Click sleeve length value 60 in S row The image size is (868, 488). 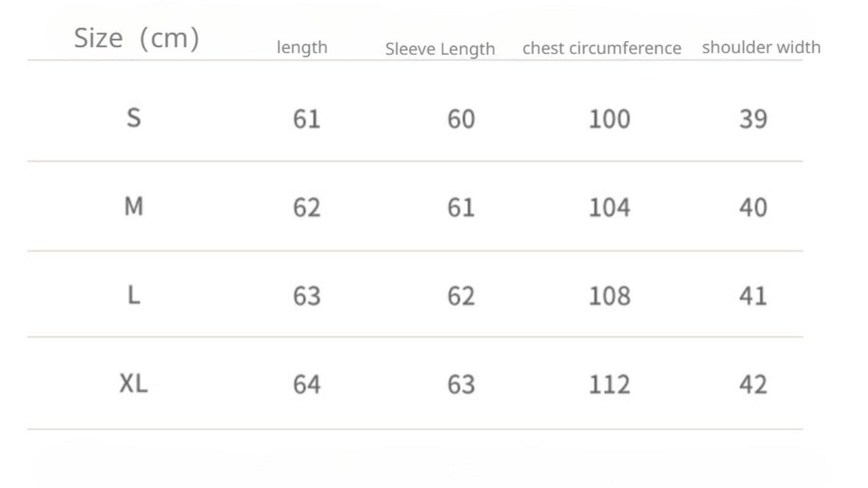[x=461, y=119]
